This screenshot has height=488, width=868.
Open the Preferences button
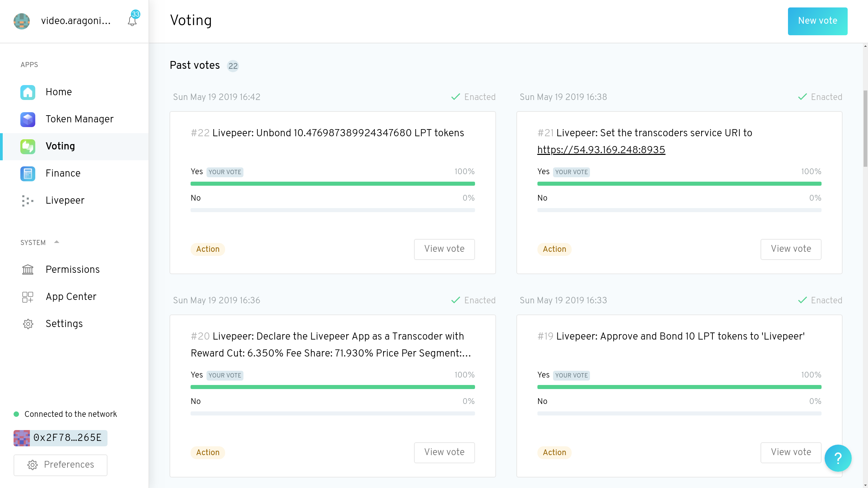coord(60,465)
